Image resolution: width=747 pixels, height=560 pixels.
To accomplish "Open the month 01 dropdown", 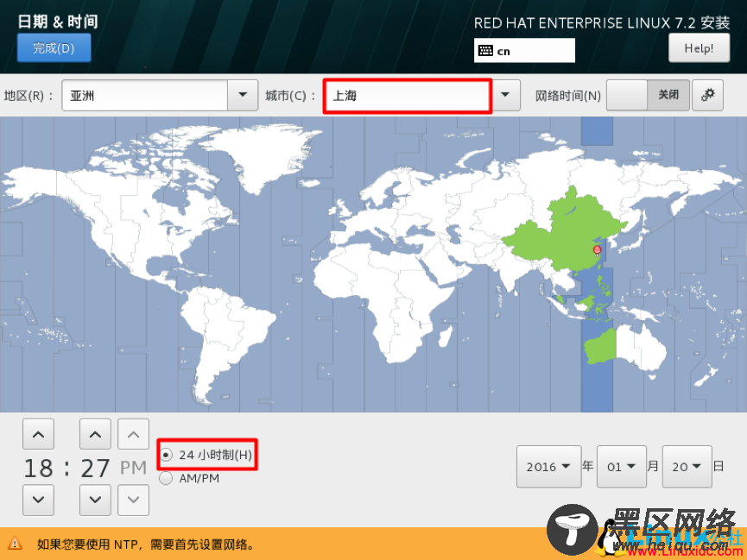I will pyautogui.click(x=621, y=467).
